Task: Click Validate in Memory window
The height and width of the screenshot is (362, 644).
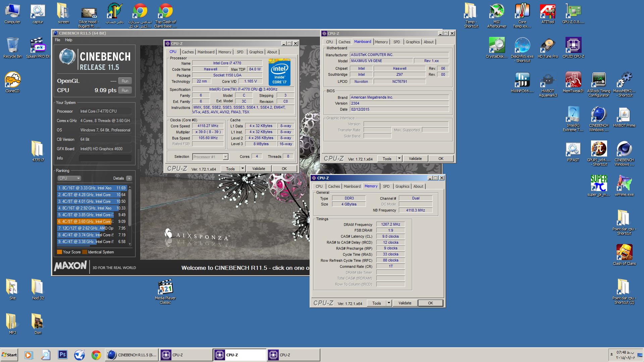Action: coord(405,303)
